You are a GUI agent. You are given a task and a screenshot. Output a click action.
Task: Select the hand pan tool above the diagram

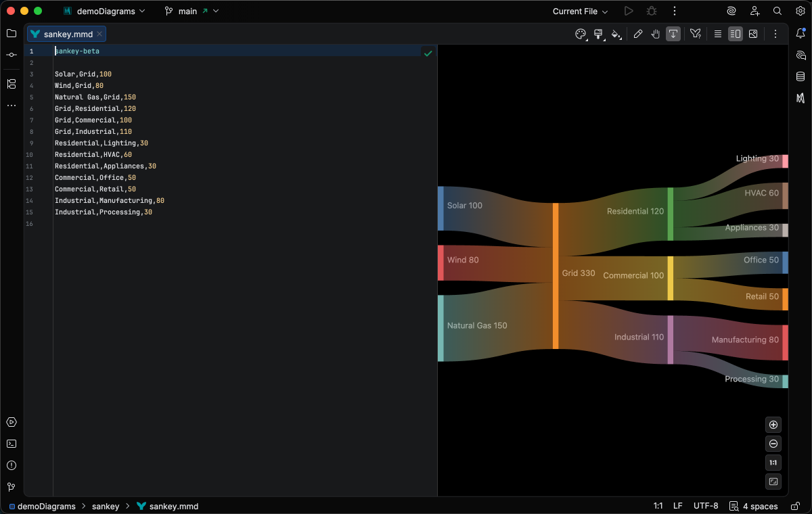(655, 33)
